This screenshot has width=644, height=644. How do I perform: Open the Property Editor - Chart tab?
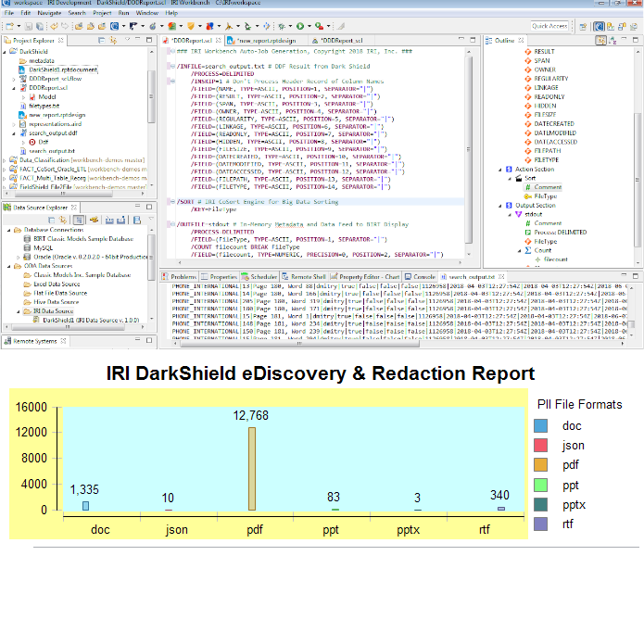[x=365, y=277]
